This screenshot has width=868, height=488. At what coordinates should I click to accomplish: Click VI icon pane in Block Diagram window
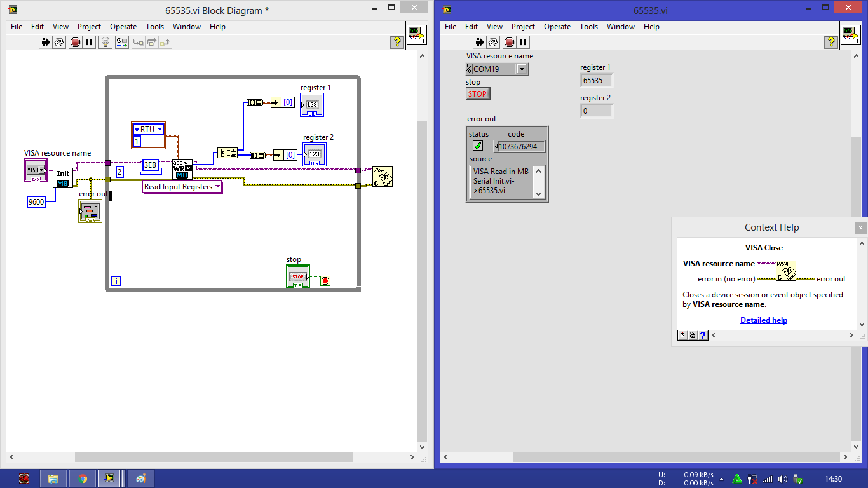pos(417,34)
